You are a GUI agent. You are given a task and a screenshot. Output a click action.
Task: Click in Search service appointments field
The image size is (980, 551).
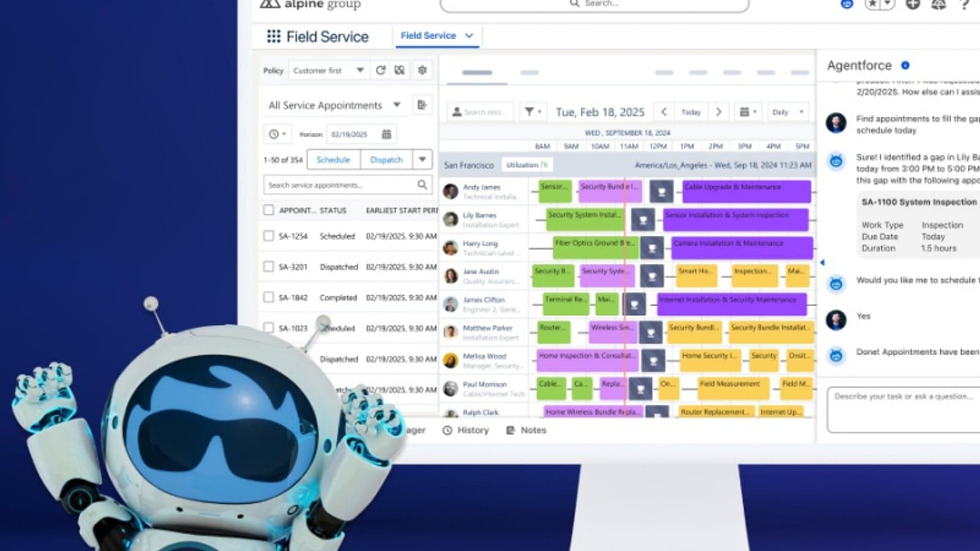(x=348, y=184)
